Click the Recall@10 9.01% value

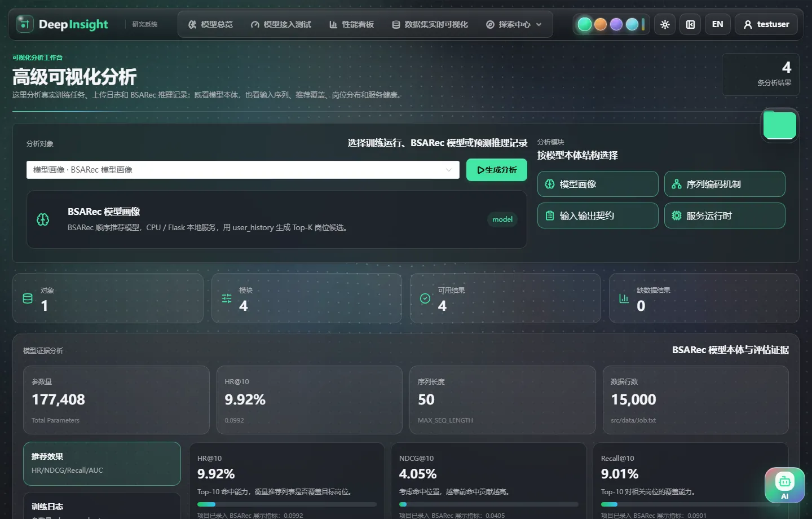click(620, 474)
